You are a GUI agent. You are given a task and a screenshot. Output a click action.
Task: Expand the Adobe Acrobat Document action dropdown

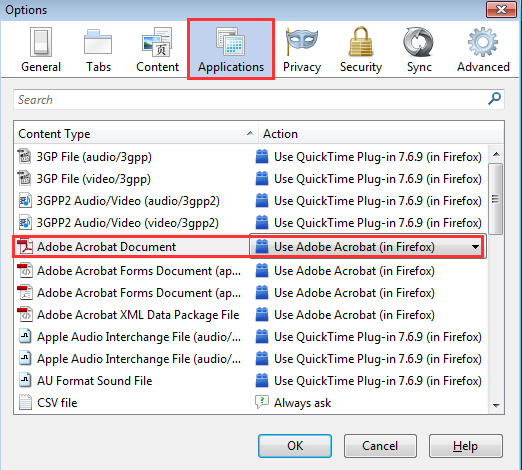click(475, 247)
